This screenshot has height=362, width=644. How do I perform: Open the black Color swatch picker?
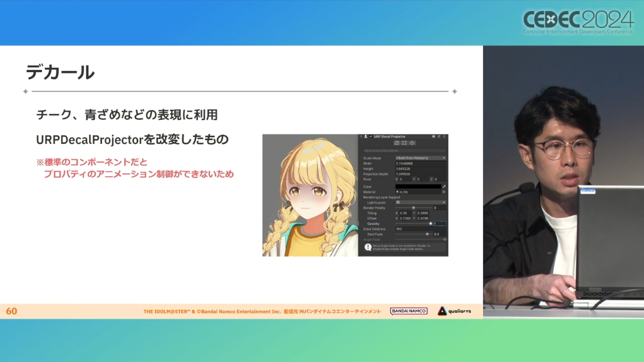coord(418,187)
